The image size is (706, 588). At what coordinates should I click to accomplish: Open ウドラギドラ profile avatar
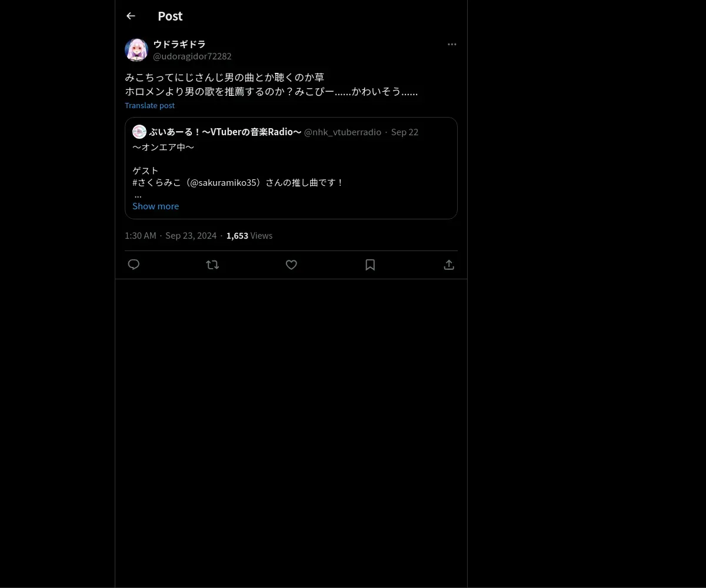click(x=136, y=50)
